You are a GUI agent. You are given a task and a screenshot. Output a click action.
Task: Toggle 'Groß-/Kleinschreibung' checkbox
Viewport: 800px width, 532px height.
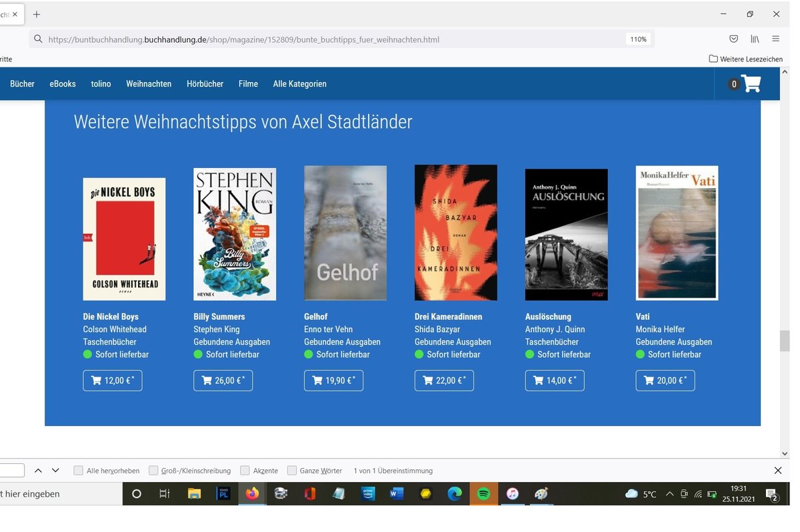pos(153,470)
